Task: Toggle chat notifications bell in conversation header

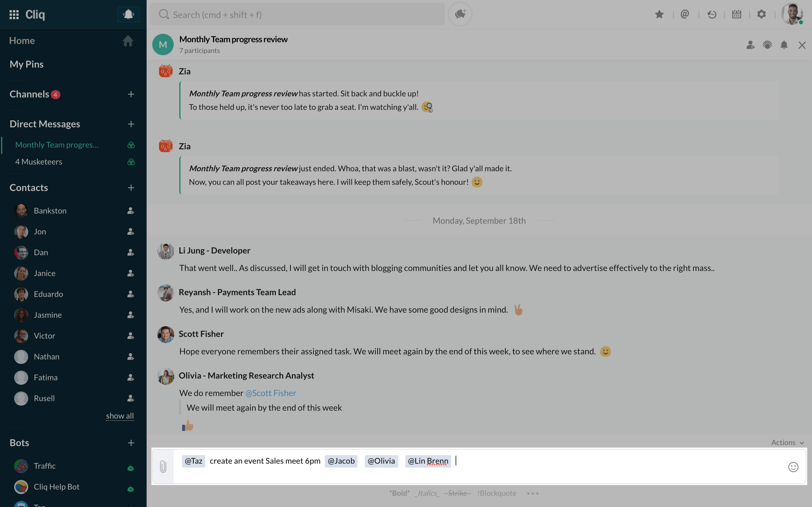Action: [x=784, y=45]
